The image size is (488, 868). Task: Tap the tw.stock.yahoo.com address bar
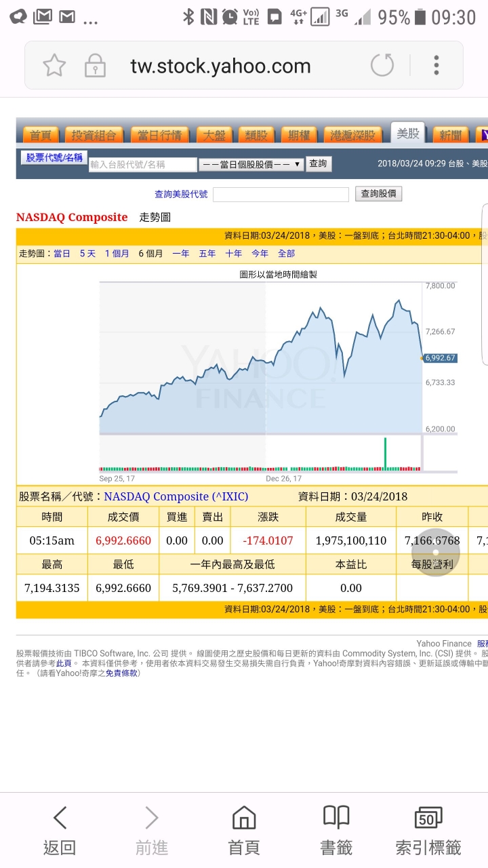pyautogui.click(x=220, y=66)
